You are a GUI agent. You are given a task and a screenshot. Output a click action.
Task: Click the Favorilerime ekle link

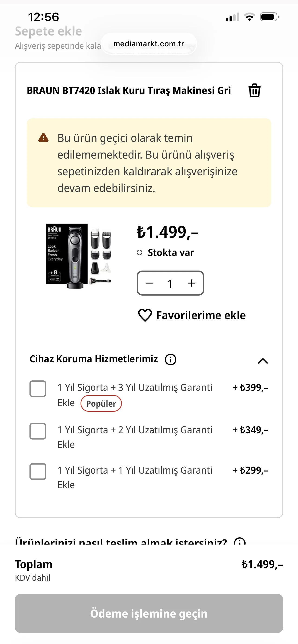pyautogui.click(x=201, y=315)
